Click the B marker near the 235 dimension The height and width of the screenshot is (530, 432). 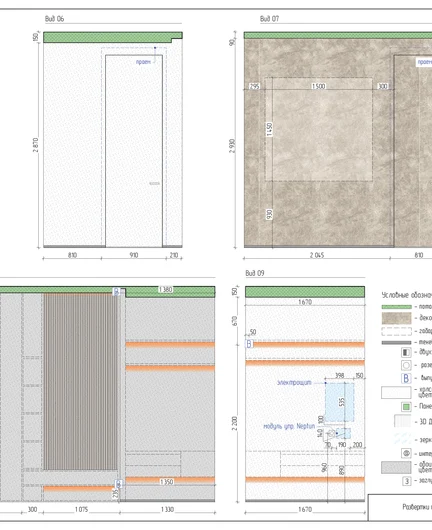point(118,484)
